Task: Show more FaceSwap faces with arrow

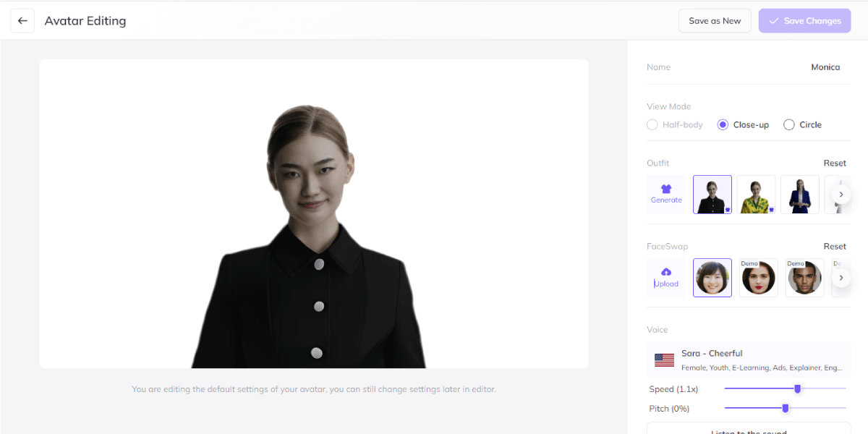Action: [x=841, y=278]
